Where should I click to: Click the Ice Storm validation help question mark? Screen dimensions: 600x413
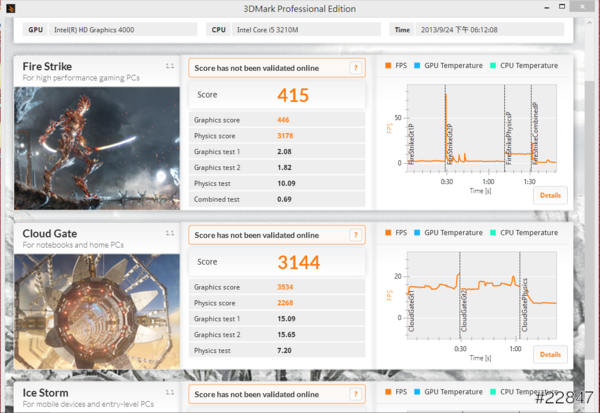tap(355, 391)
